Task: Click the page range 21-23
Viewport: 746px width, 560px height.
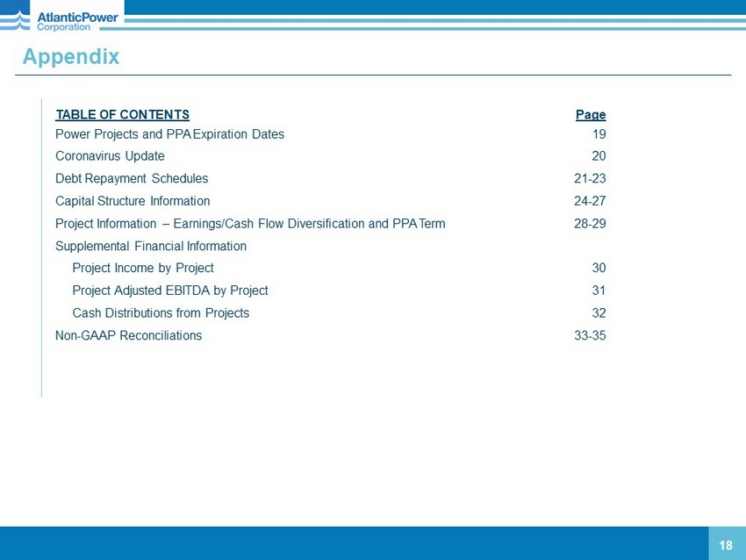Action: click(x=590, y=178)
